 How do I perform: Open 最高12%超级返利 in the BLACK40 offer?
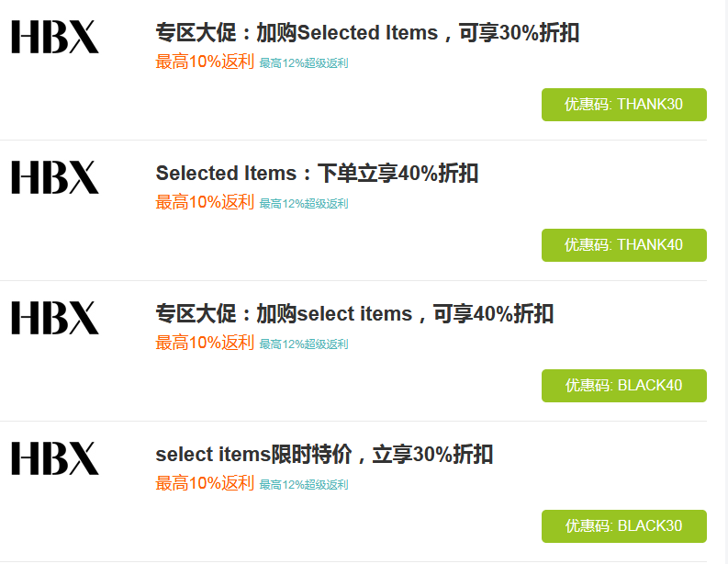[x=304, y=344]
